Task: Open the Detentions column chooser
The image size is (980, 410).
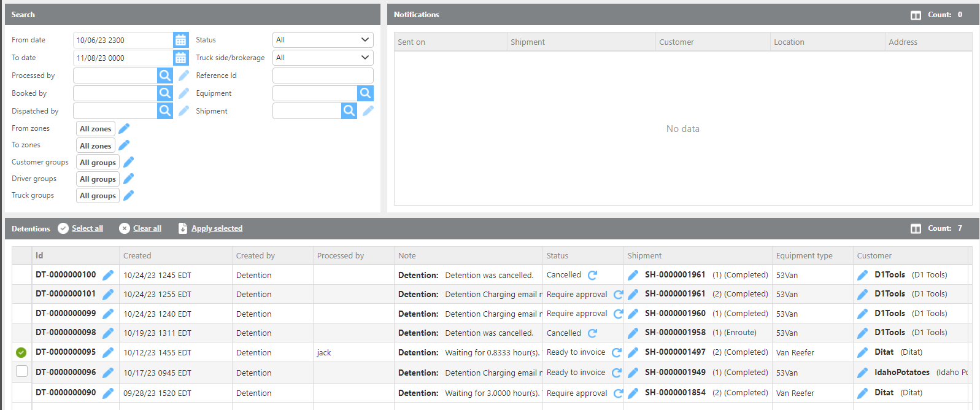Action: point(916,228)
